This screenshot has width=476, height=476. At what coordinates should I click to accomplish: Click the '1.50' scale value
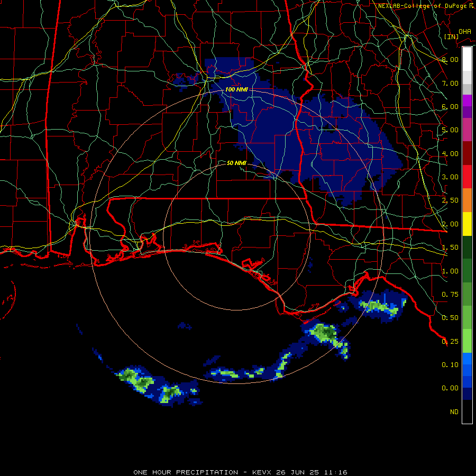(x=450, y=248)
